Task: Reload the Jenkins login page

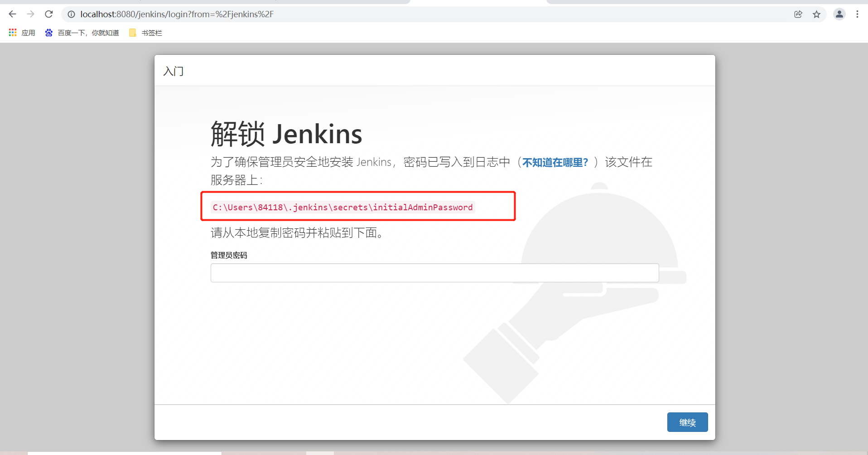Action: coord(49,14)
